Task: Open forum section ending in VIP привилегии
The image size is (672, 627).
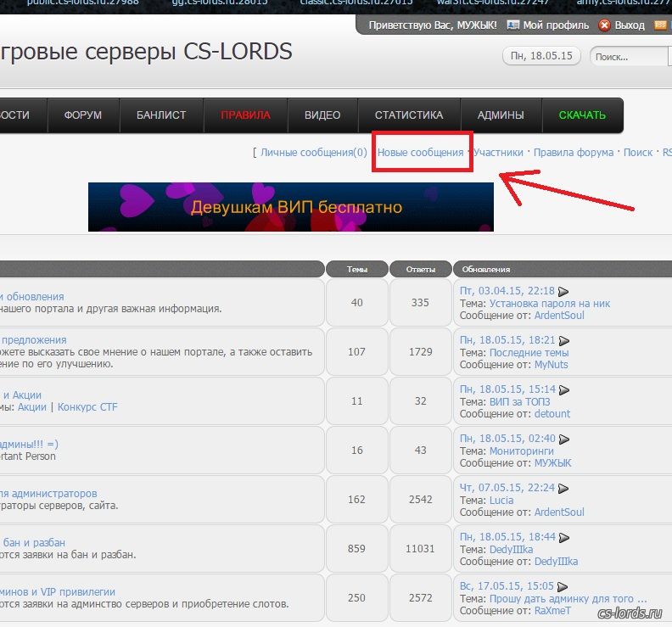Action: 58,592
